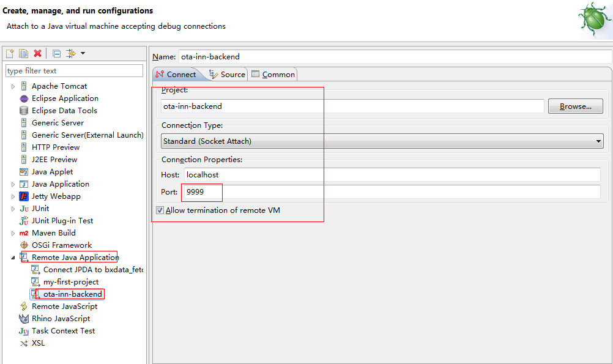This screenshot has width=613, height=364.
Task: Click the filter launch configurations icon
Action: tap(71, 54)
